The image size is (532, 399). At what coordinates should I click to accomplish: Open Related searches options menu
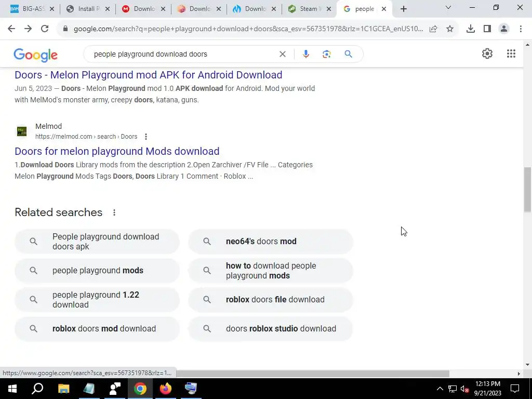tap(114, 212)
